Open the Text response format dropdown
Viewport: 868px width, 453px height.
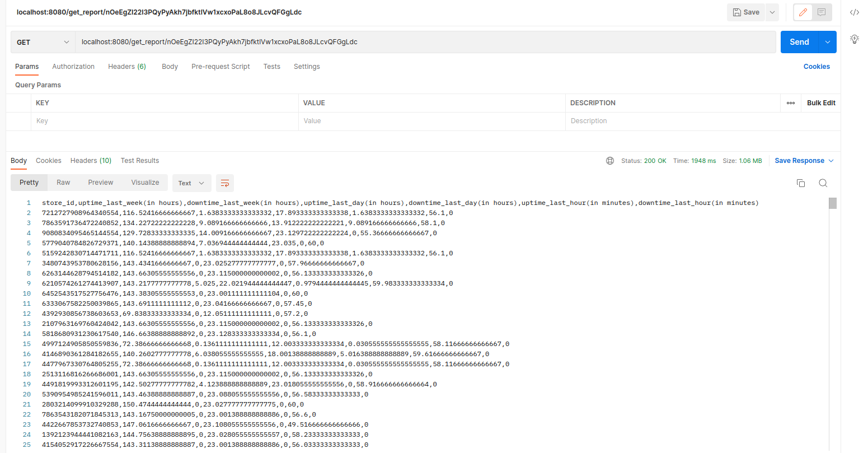pos(191,183)
